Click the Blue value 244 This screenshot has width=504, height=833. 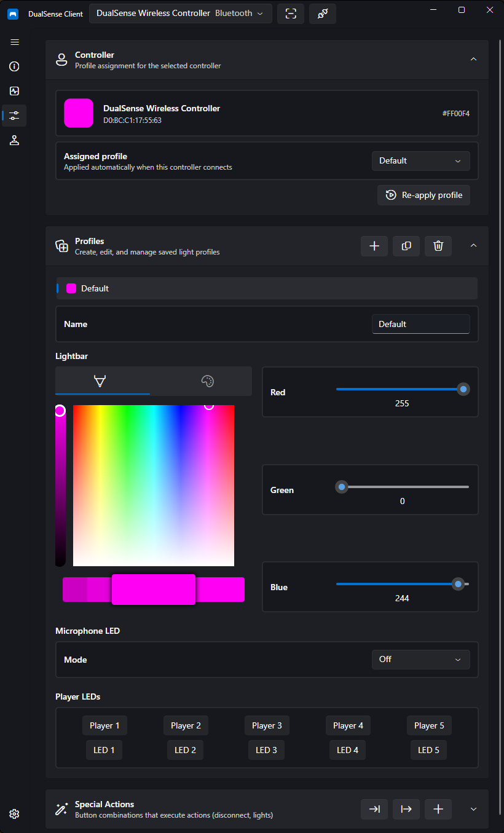click(403, 598)
